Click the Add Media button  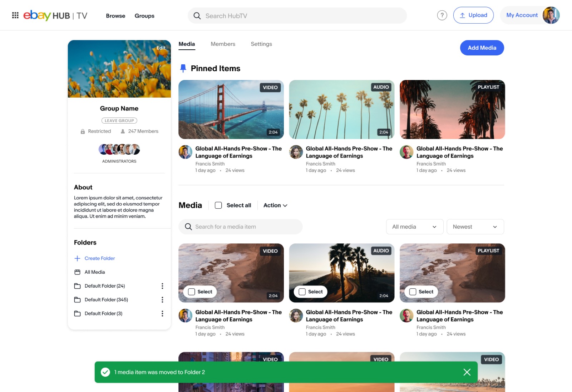click(x=482, y=48)
